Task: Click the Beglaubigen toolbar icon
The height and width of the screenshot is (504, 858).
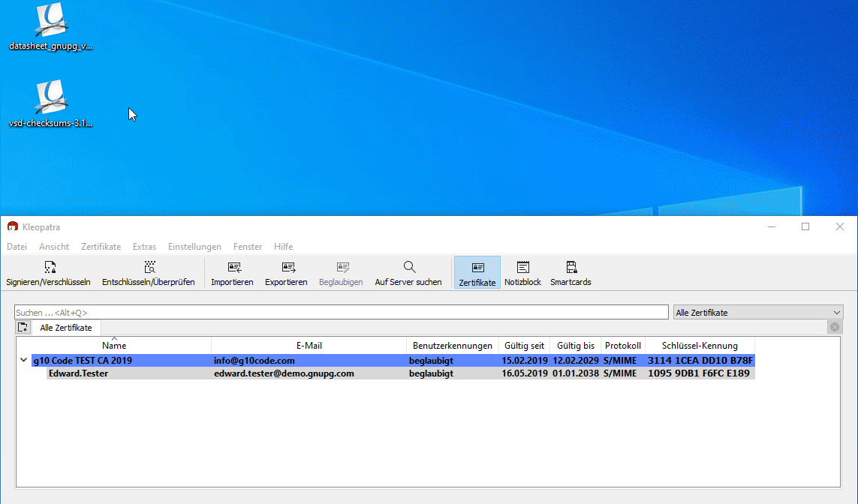Action: [x=341, y=273]
